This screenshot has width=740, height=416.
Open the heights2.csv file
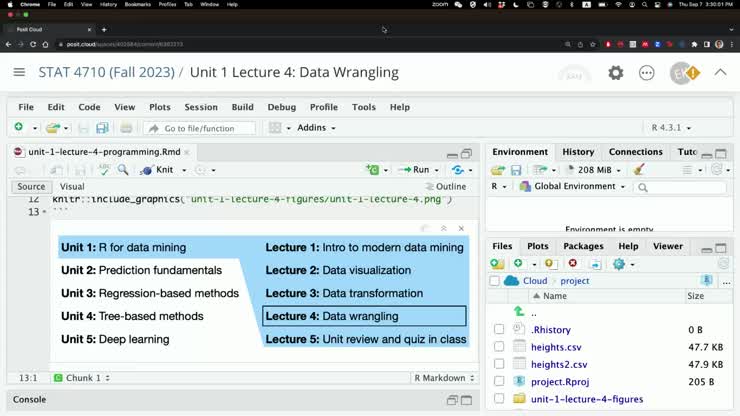click(x=558, y=364)
